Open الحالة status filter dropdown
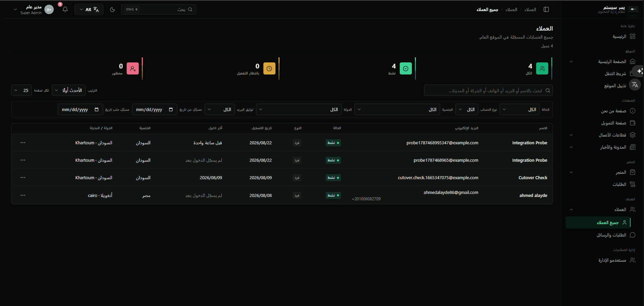The width and height of the screenshot is (644, 306). [x=519, y=110]
